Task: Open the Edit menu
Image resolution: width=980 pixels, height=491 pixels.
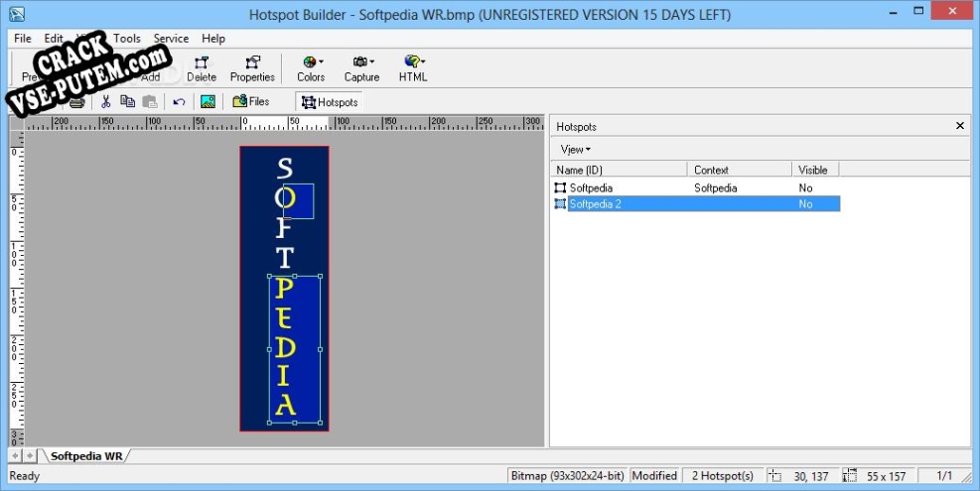Action: click(54, 38)
